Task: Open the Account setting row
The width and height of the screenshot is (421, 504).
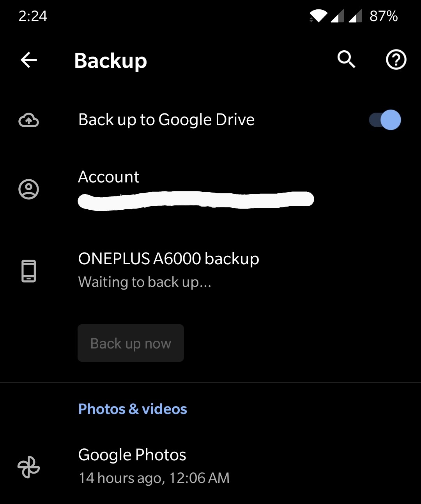Action: point(210,189)
